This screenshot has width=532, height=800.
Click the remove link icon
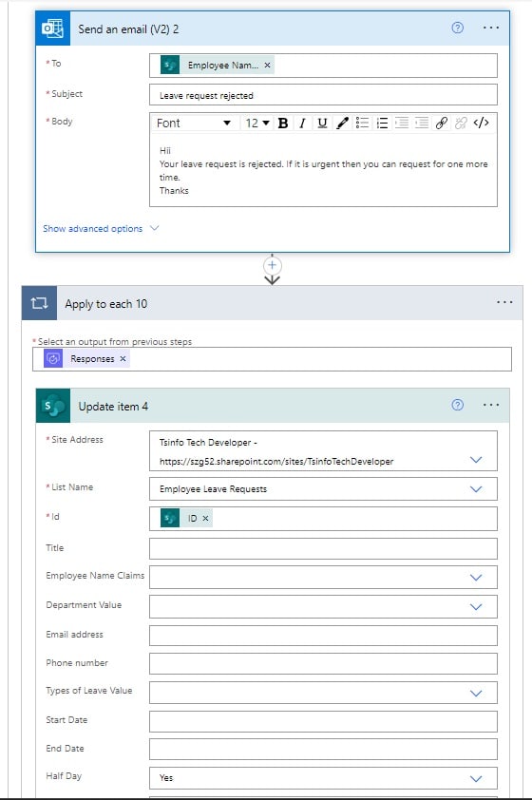[x=461, y=123]
